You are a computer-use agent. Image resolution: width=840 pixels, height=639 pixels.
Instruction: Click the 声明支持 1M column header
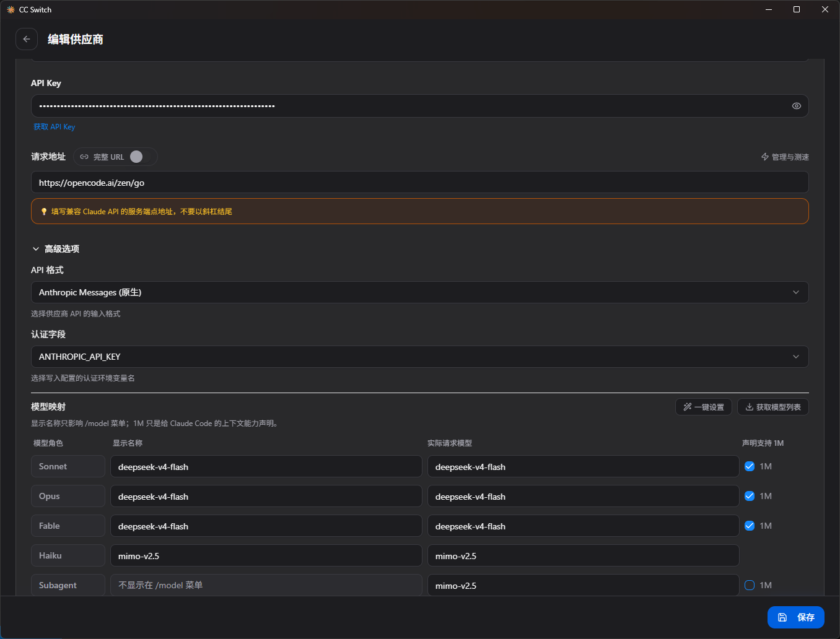click(763, 443)
